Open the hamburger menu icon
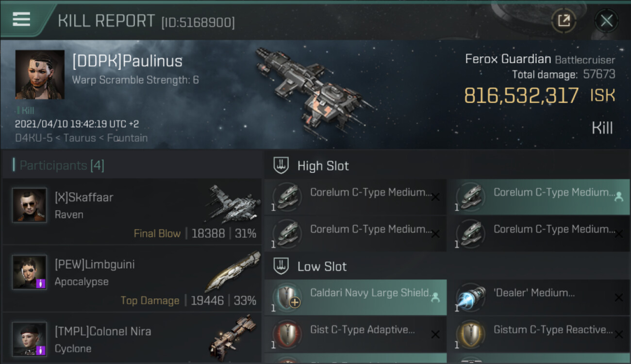This screenshot has width=631, height=364. [21, 19]
